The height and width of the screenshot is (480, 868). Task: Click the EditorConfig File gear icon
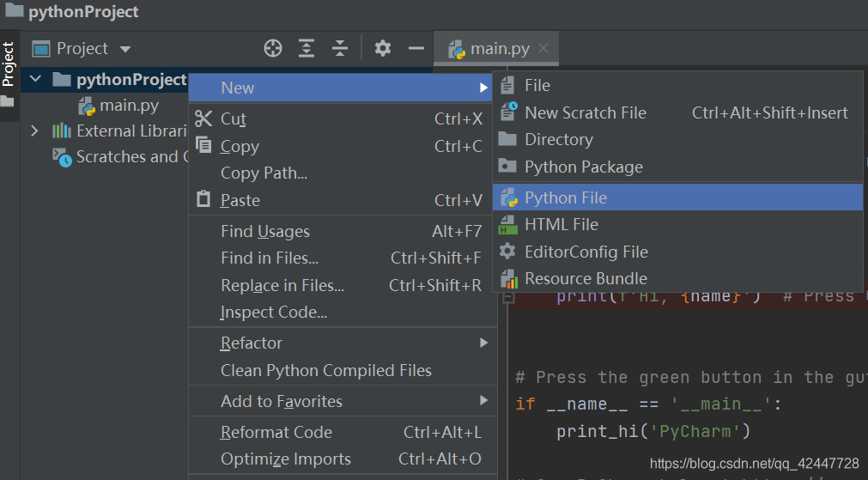(507, 252)
